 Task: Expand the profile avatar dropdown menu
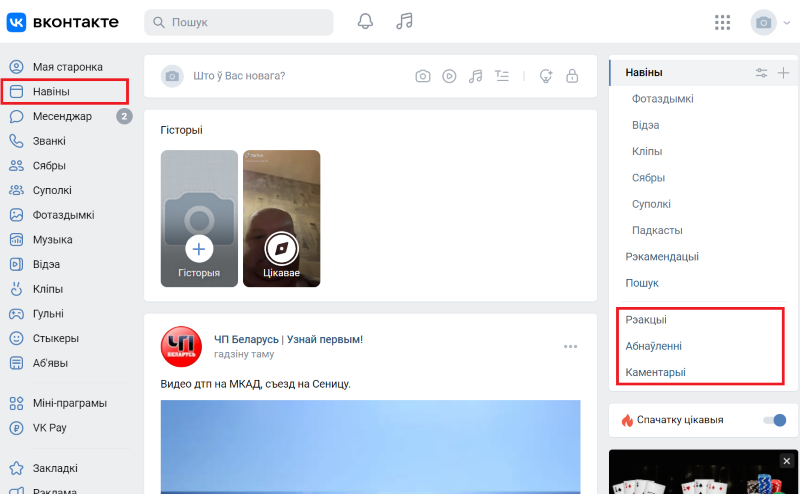770,22
